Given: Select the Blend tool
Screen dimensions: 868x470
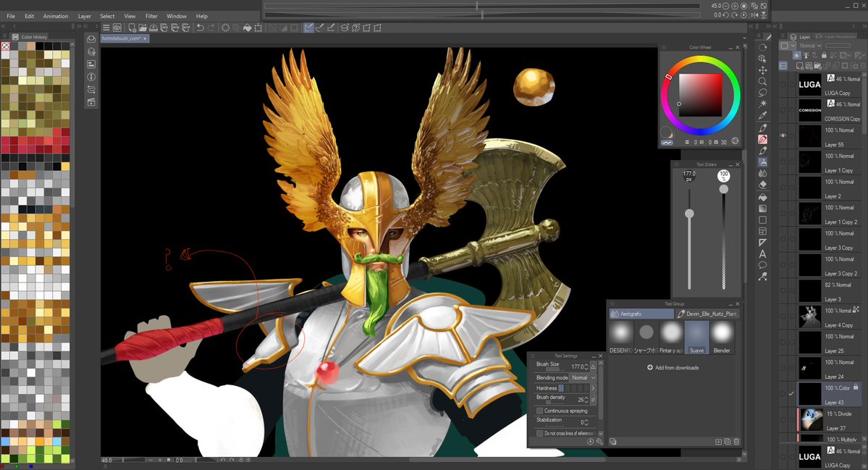Looking at the screenshot, I should coord(762,173).
